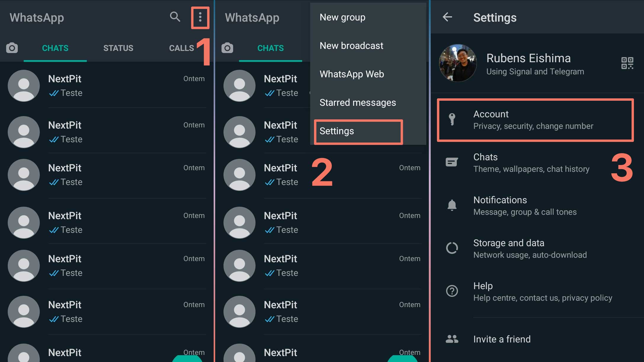Click the Invite a friend people icon
The height and width of the screenshot is (362, 644).
click(452, 339)
